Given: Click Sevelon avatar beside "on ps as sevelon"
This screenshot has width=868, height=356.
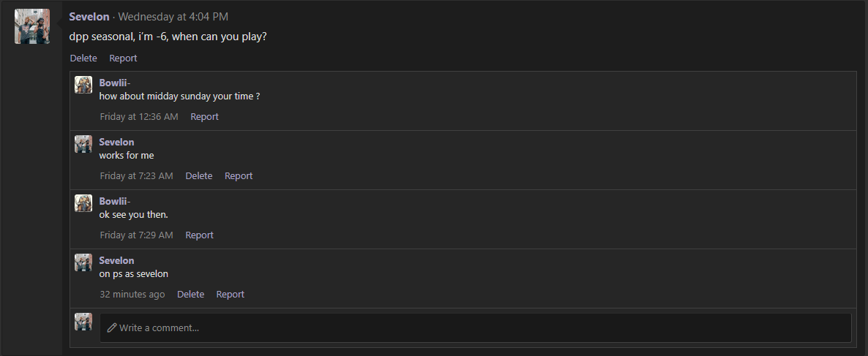Looking at the screenshot, I should 83,262.
